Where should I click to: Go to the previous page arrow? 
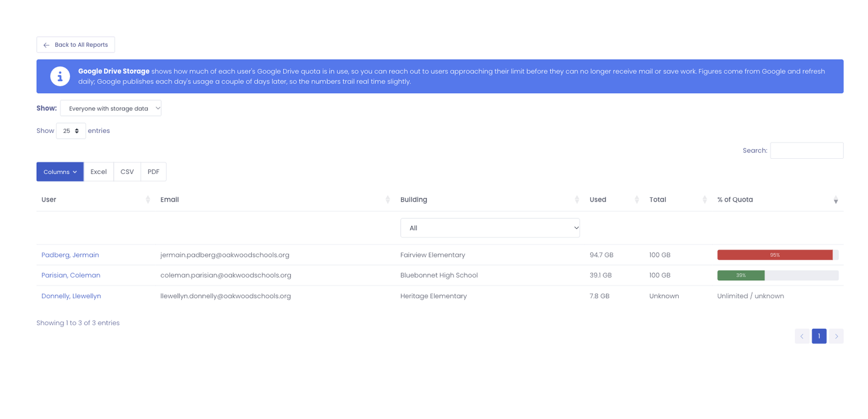(x=802, y=336)
